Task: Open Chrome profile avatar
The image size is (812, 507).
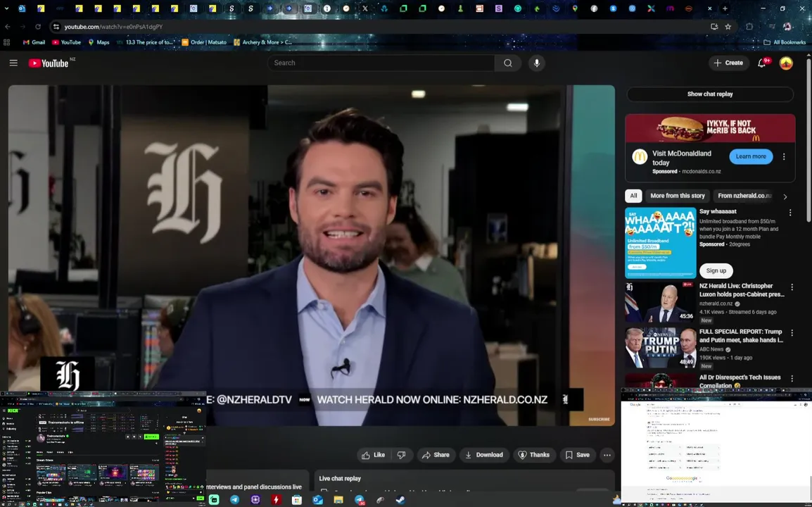Action: 787,27
